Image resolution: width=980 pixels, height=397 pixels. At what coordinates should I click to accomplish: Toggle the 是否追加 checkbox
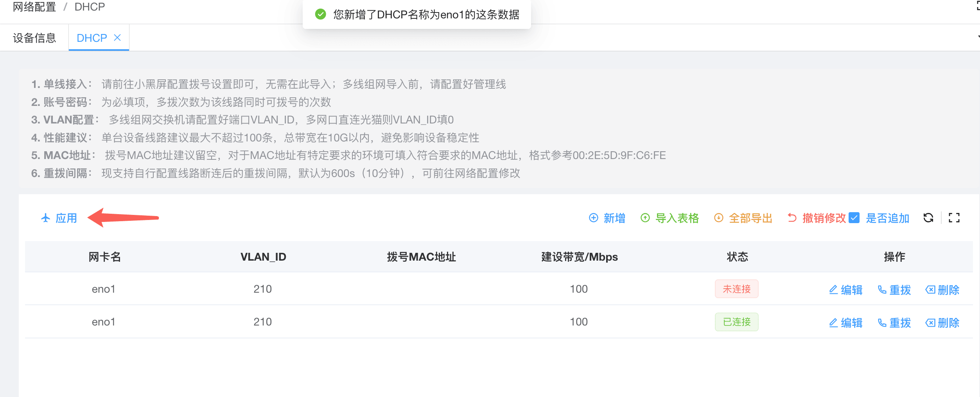click(x=854, y=218)
